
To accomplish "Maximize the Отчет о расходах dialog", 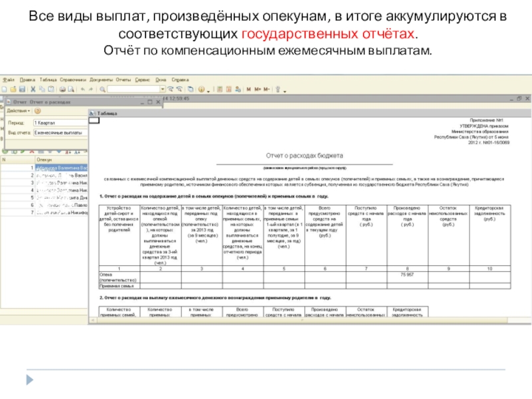I will click(x=150, y=102).
